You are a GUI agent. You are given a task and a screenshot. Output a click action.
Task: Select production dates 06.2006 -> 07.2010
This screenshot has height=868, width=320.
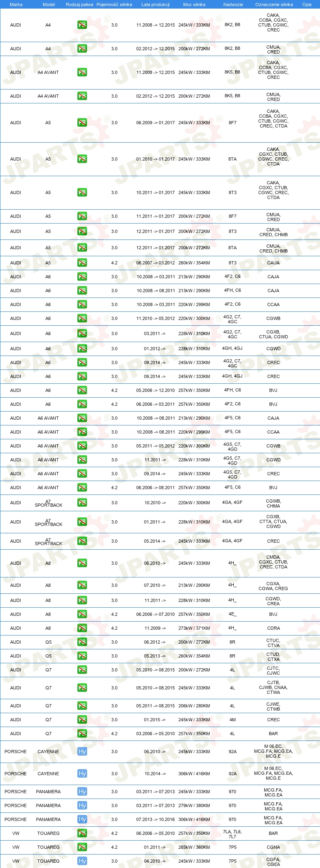pyautogui.click(x=155, y=614)
